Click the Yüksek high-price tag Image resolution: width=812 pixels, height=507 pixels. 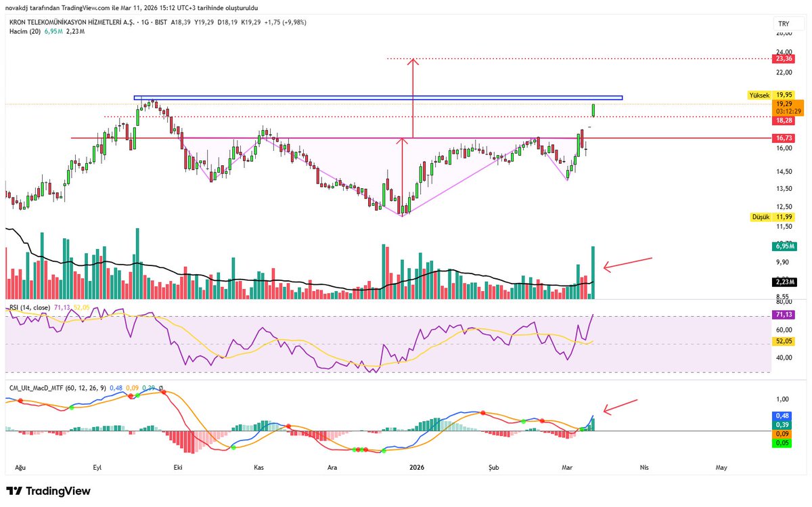coord(759,95)
